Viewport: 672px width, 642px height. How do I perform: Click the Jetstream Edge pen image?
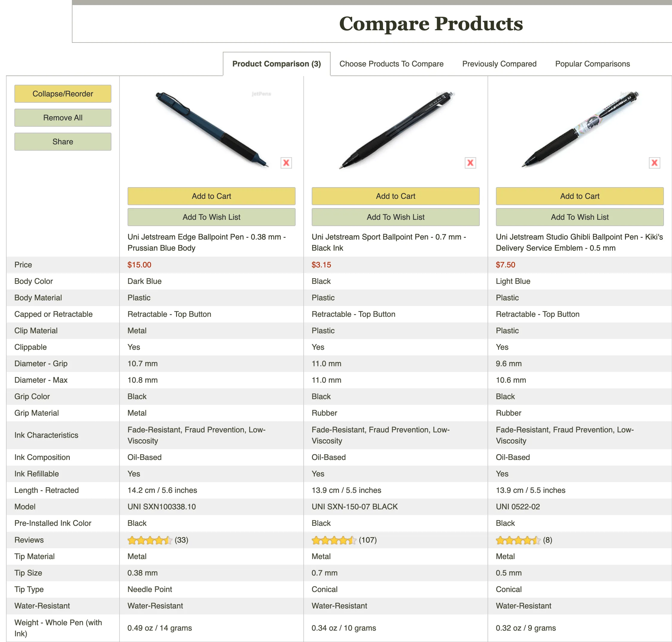211,130
